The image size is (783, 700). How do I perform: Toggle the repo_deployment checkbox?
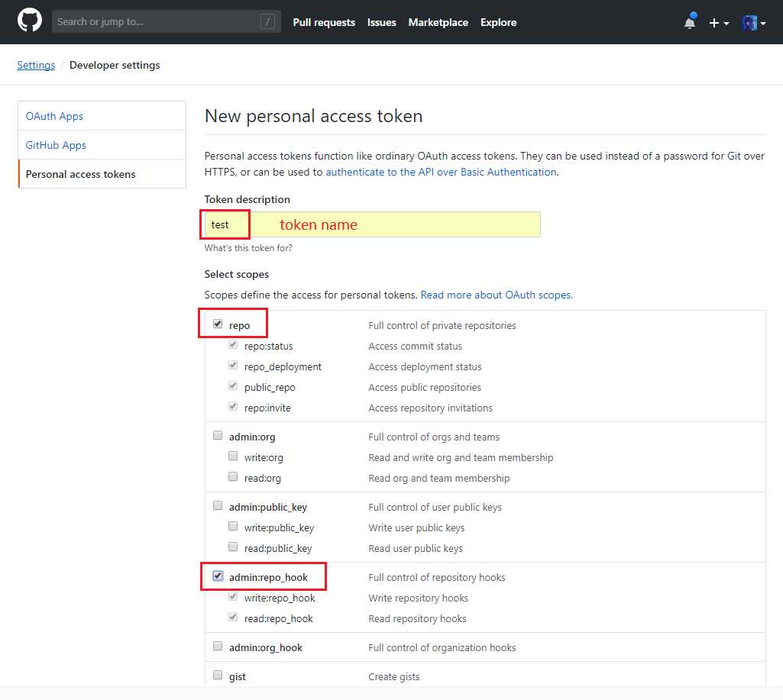233,365
